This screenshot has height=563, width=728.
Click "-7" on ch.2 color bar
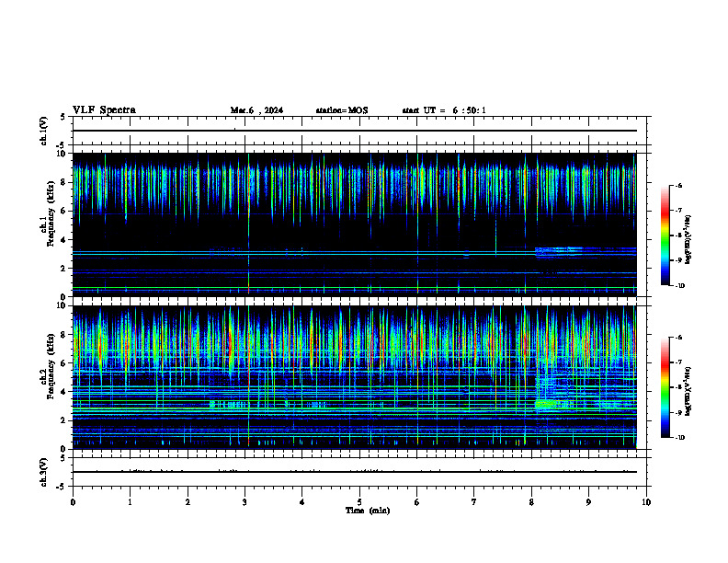678,362
